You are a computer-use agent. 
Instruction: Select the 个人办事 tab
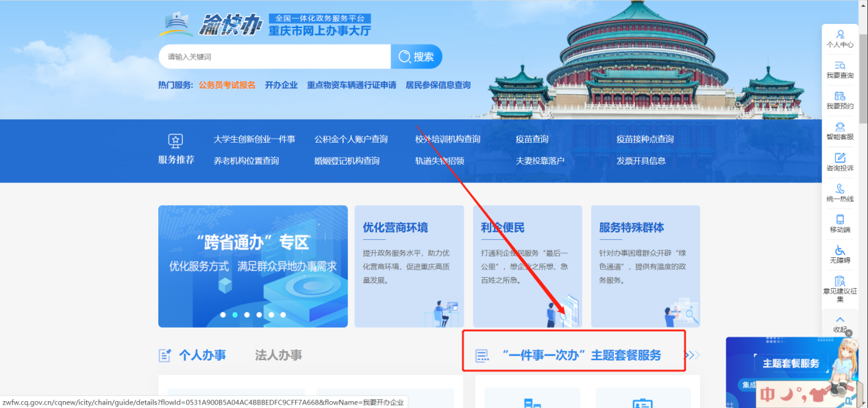[202, 355]
